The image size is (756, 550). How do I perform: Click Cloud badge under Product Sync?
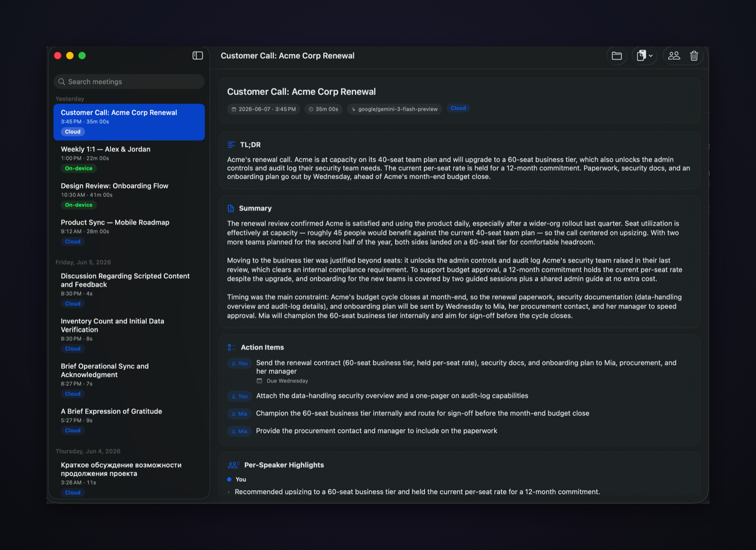tap(73, 242)
